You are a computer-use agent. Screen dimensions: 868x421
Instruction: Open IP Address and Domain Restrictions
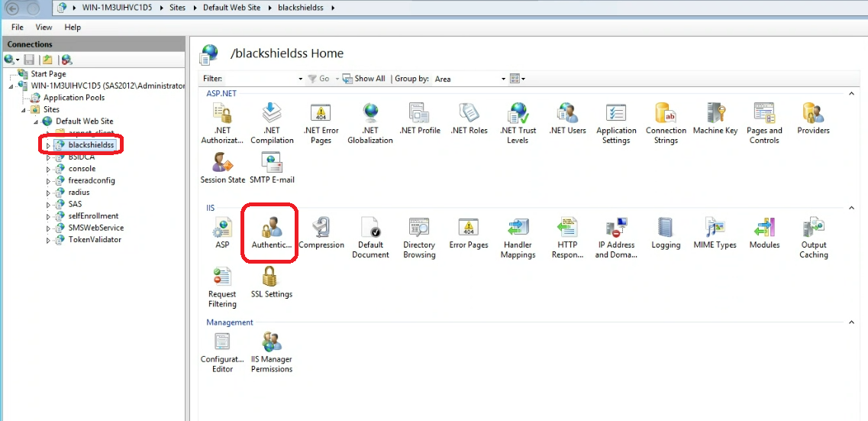pyautogui.click(x=616, y=238)
